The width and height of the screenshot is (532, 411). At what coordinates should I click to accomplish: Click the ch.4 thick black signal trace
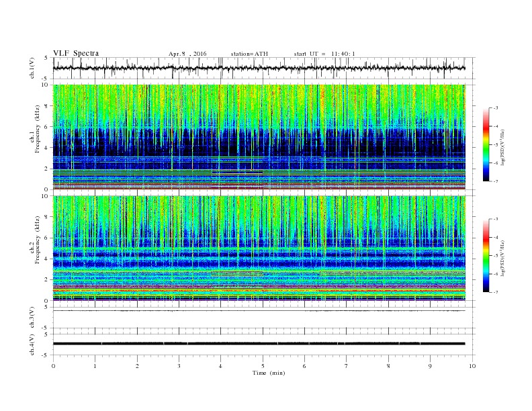click(x=259, y=344)
